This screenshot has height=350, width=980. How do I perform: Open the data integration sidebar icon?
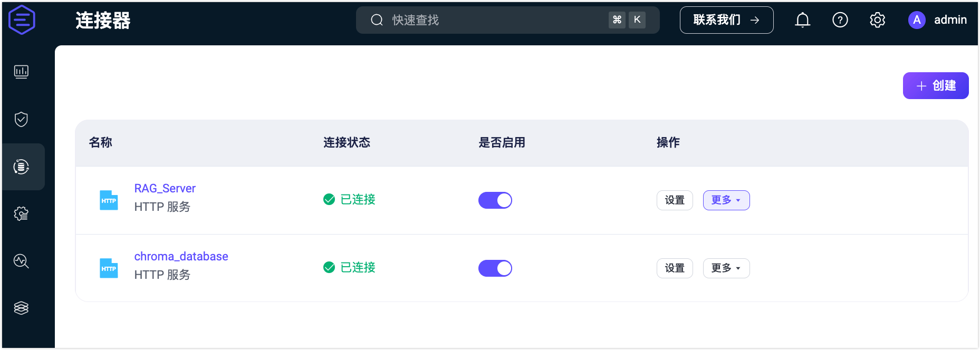21,167
